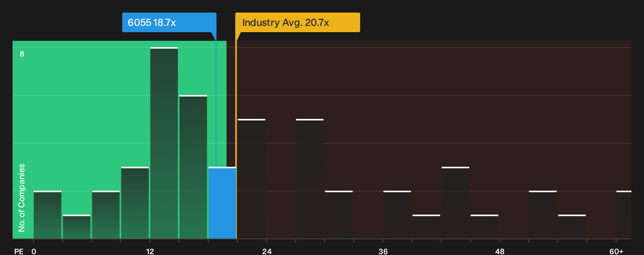Click the blue 6055 18.7x label

[x=169, y=22]
